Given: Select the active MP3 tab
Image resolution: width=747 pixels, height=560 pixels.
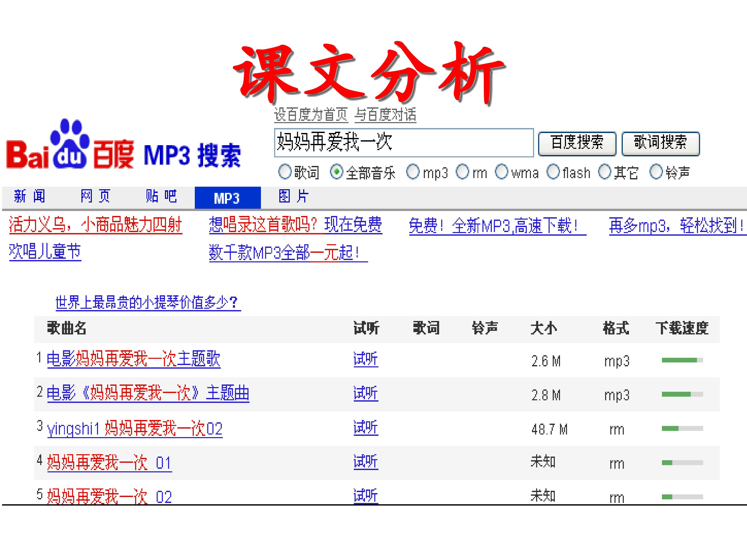Looking at the screenshot, I should coord(228,198).
